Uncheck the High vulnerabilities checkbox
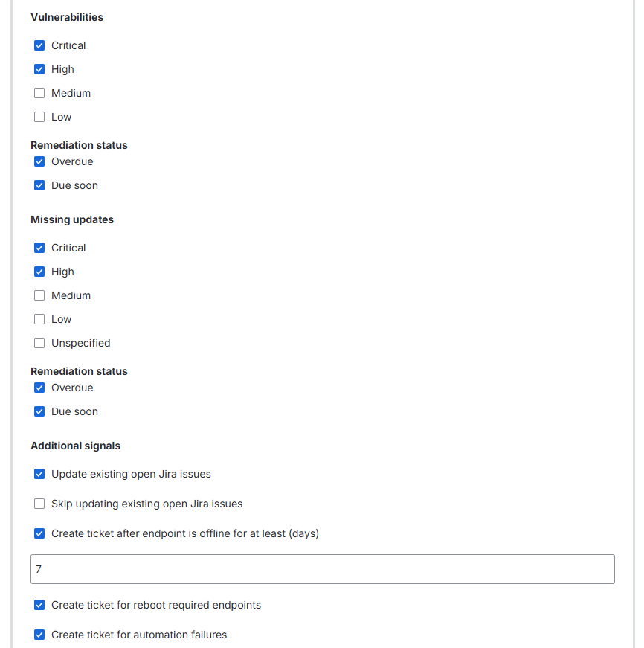Screen dimensions: 644x648 click(x=39, y=69)
